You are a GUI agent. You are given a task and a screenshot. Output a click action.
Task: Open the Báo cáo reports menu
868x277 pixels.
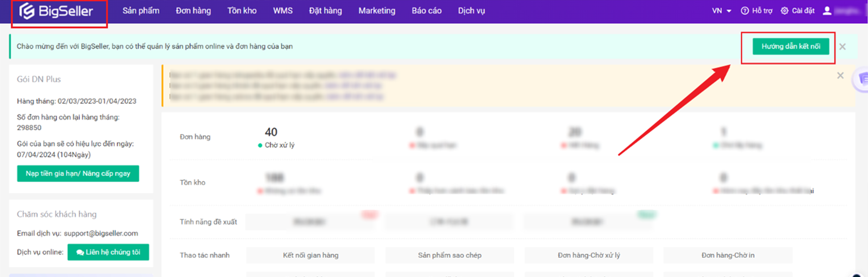[426, 11]
